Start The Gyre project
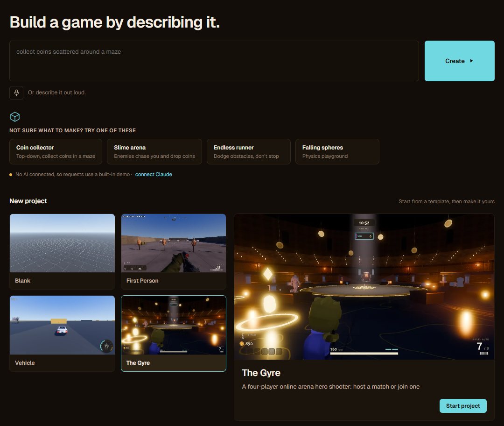Viewport: 504px width, 426px height. click(x=463, y=406)
